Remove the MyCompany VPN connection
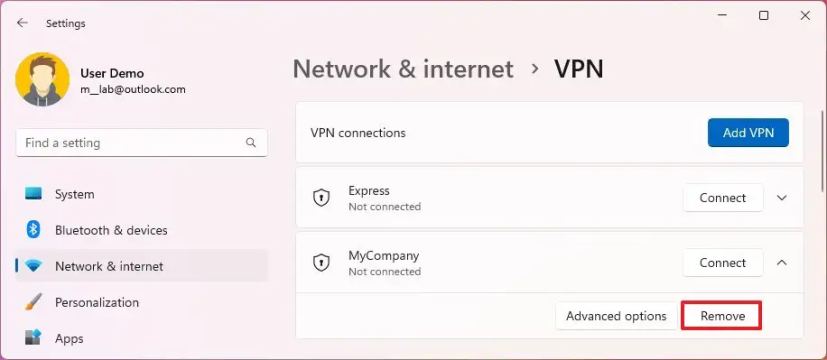The width and height of the screenshot is (827, 360). click(722, 316)
